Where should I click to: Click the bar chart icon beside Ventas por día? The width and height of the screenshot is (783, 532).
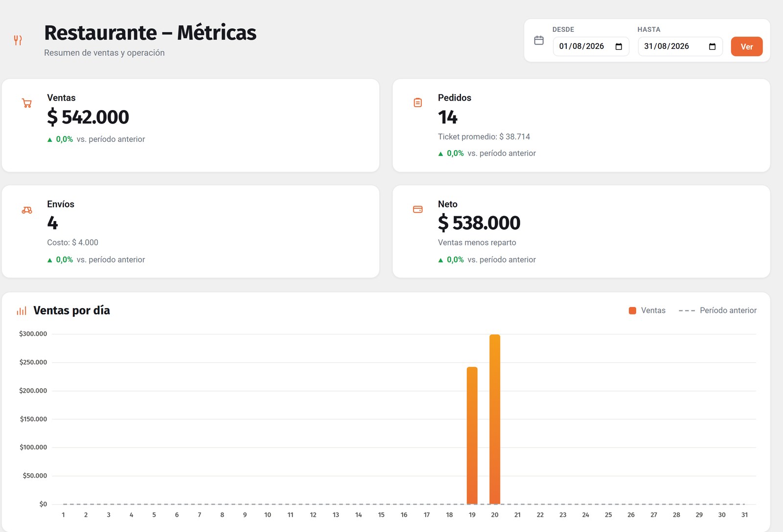[22, 311]
